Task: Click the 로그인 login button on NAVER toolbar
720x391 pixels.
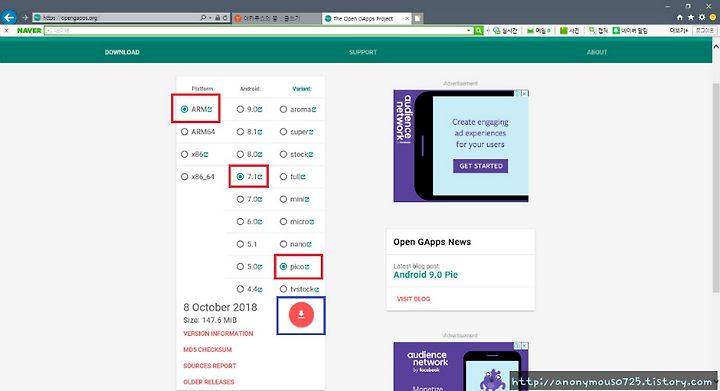Action: 704,31
